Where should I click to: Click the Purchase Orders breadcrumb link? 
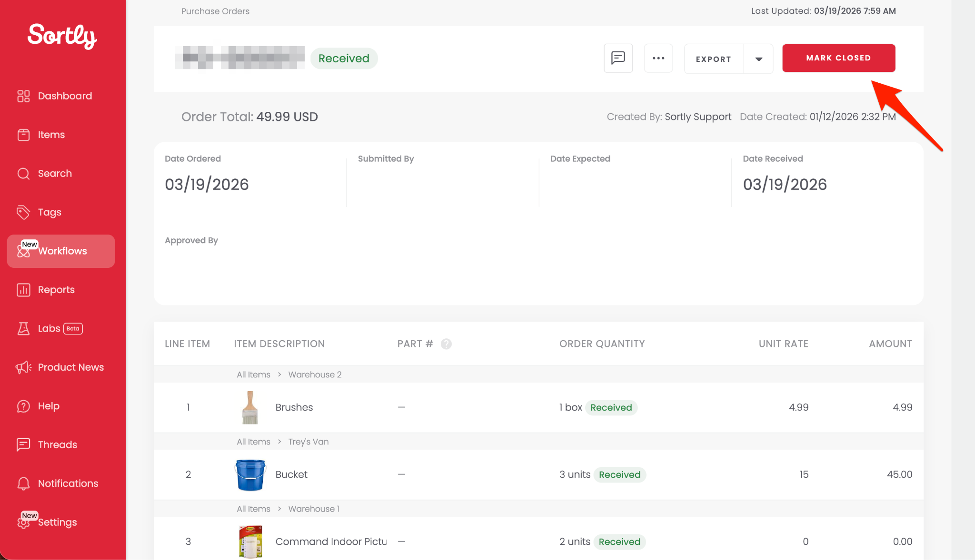coord(215,11)
